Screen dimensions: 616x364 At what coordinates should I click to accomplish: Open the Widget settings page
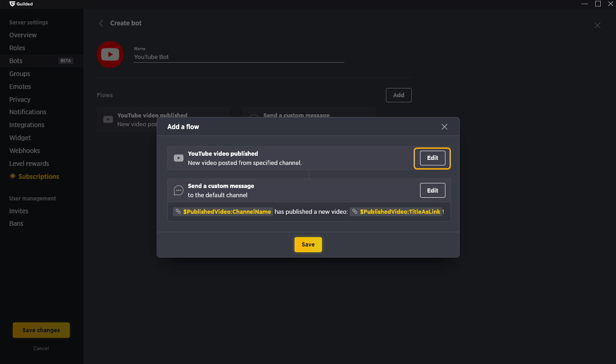[20, 138]
